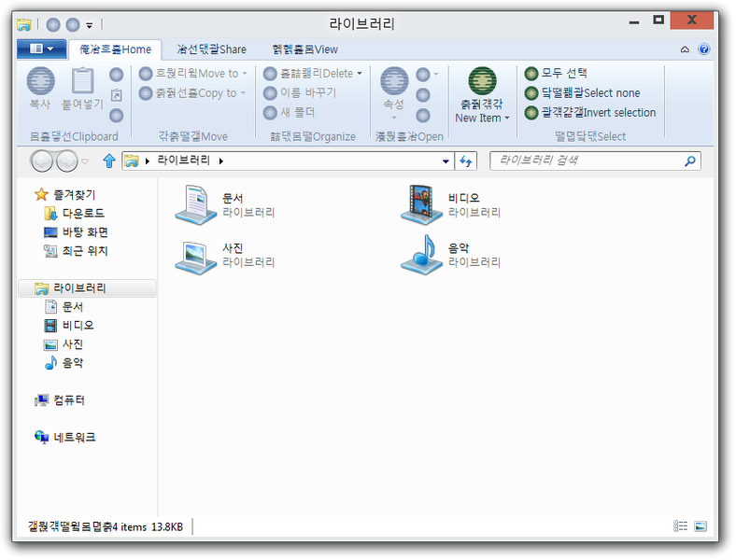Click quick access toolbar first round icon

(53, 24)
